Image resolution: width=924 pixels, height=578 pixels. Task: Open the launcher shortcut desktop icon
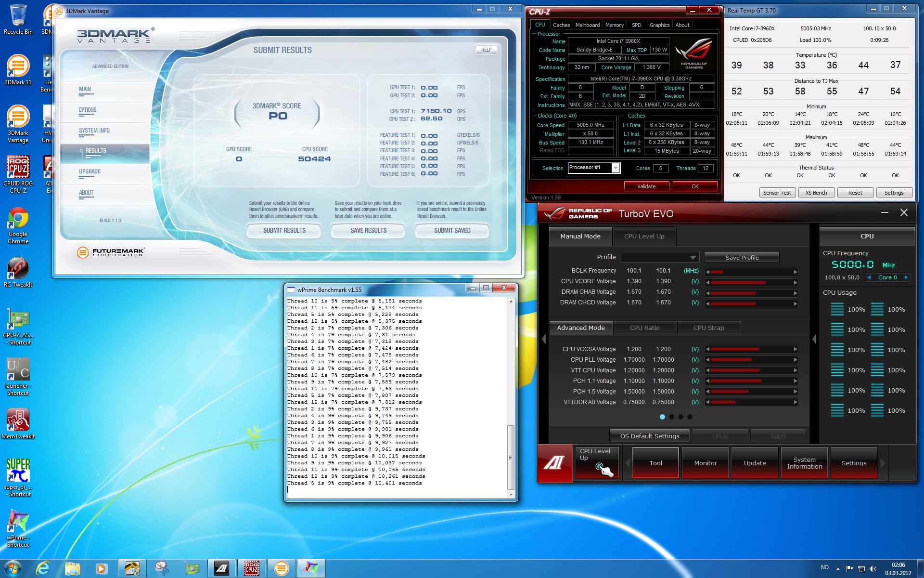pos(18,377)
